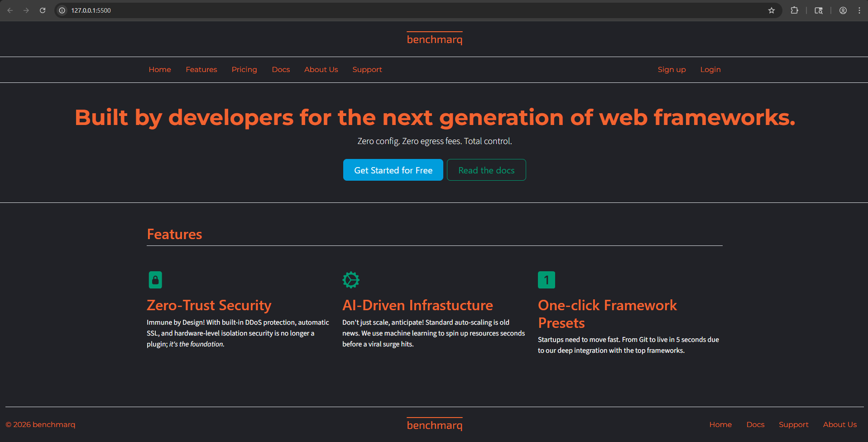Screen dimensions: 868x442
Task: Open Support in top navigation
Action: point(367,69)
